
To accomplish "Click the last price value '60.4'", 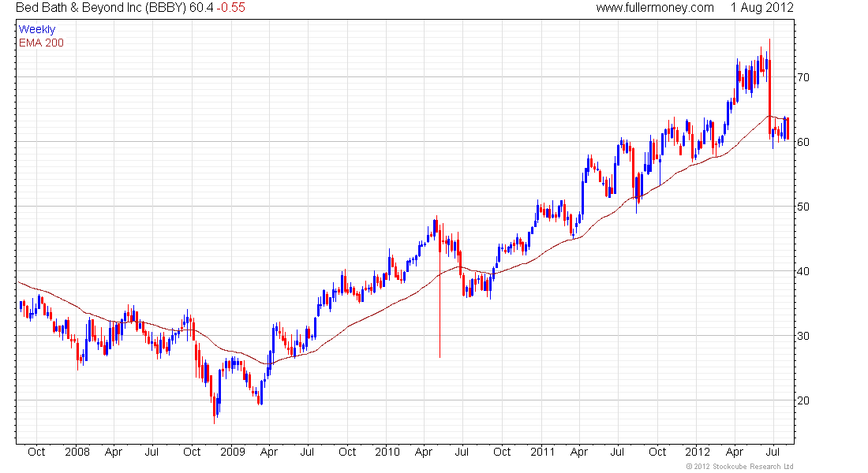I will 201,8.
